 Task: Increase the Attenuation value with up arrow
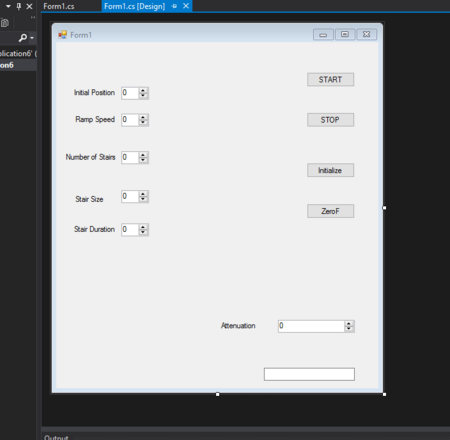pos(349,323)
